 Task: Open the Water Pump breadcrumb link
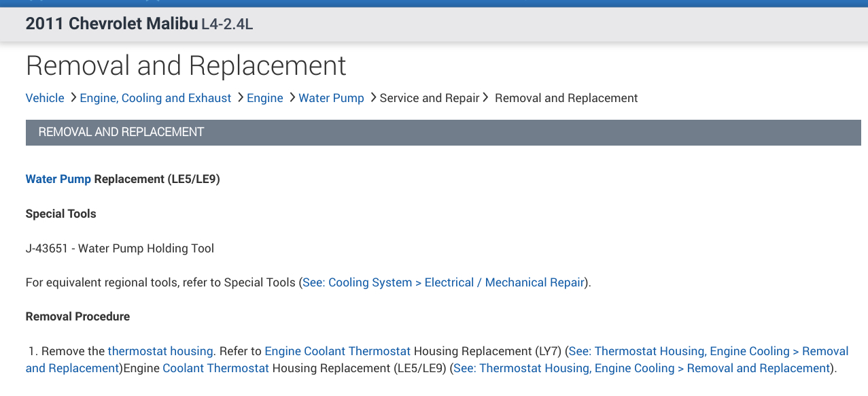[x=332, y=98]
